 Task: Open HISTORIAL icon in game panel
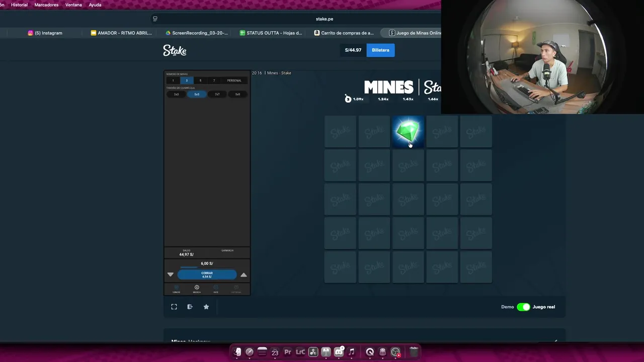pos(236,289)
